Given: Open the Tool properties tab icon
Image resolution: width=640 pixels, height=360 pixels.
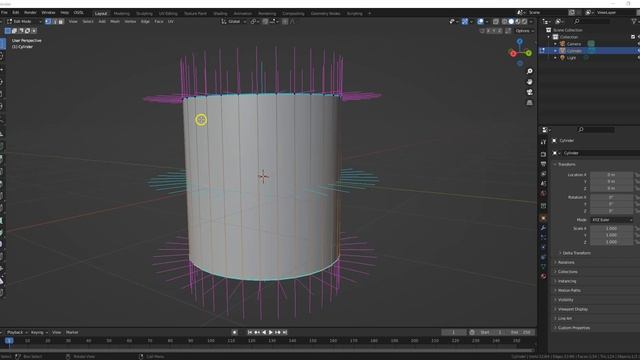Looking at the screenshot, I should click(x=543, y=142).
